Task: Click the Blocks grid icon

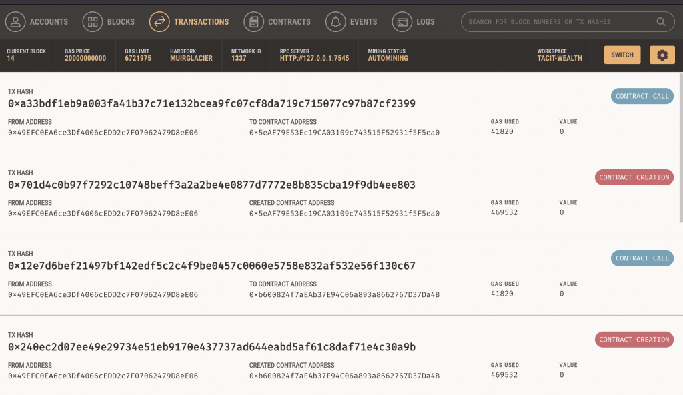Action: 92,22
